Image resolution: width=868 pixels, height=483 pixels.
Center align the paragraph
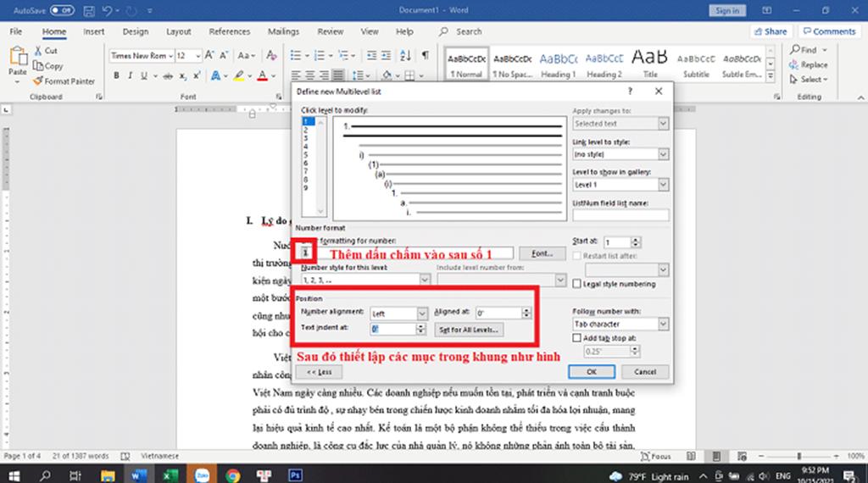click(310, 75)
